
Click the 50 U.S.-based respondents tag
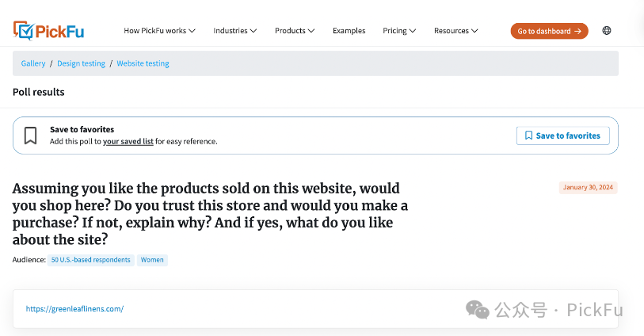90,260
